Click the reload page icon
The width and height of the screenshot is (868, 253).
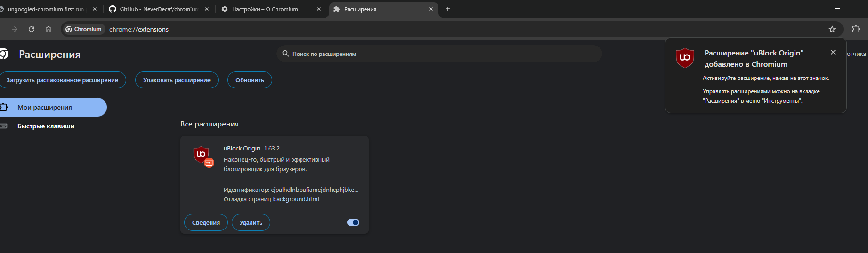click(32, 29)
